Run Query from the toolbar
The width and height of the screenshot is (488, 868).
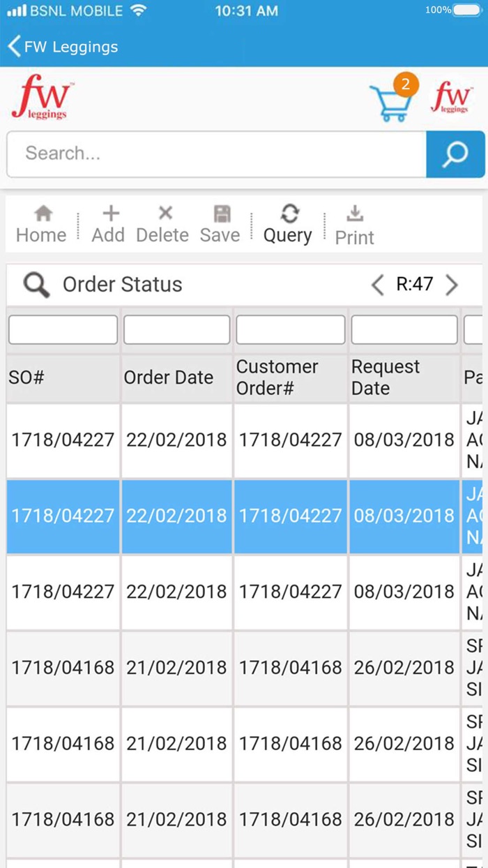(x=288, y=225)
